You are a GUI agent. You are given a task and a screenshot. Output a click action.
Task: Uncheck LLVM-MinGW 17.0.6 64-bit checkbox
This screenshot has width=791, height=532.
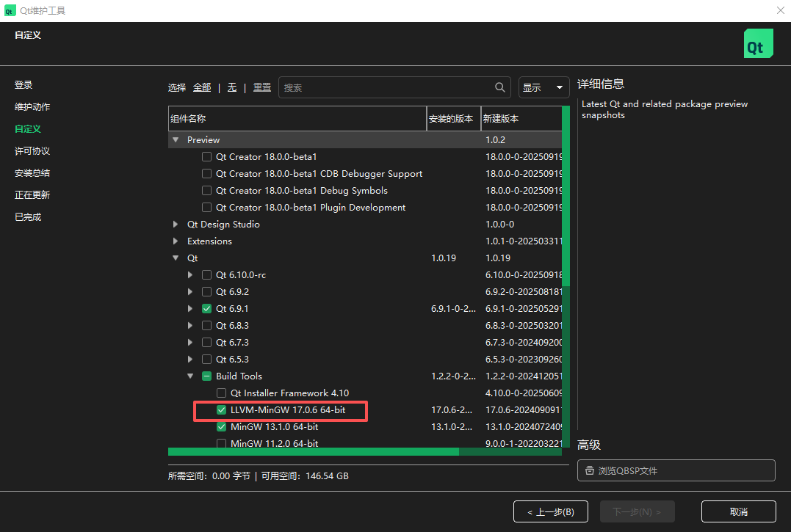click(221, 409)
